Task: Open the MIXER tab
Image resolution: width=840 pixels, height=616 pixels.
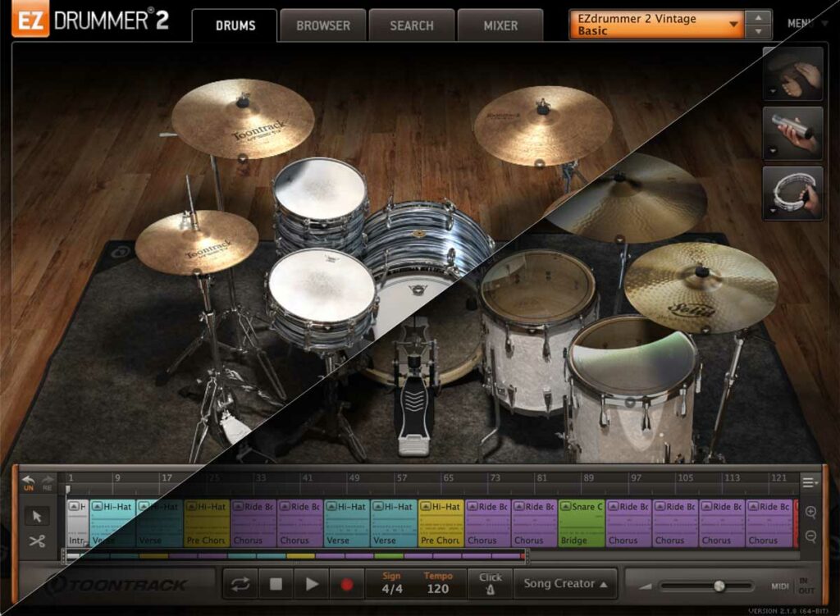Action: click(500, 25)
